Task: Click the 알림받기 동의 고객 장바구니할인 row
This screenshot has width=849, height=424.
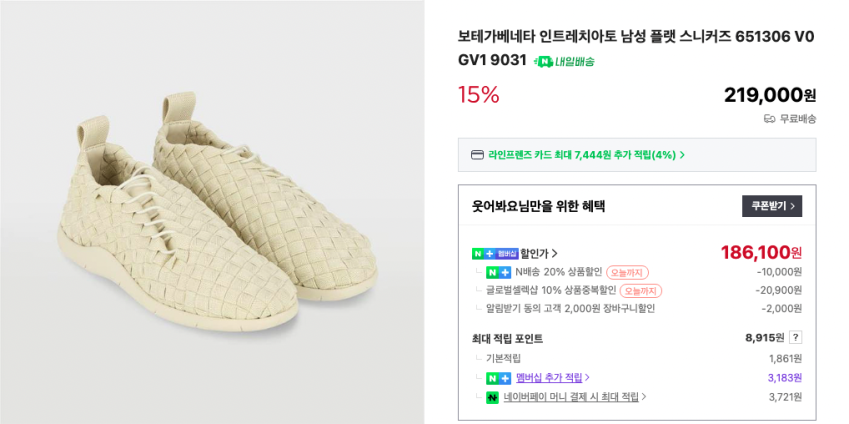Action: click(x=571, y=308)
